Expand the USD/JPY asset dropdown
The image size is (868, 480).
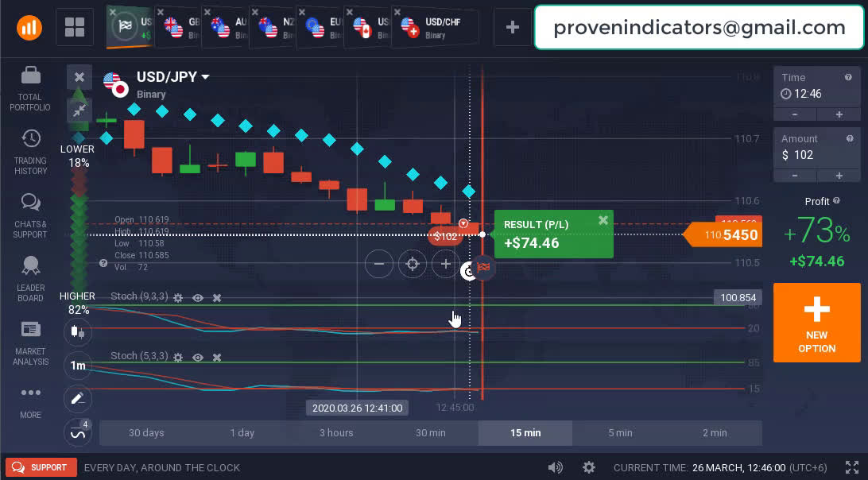coord(205,77)
